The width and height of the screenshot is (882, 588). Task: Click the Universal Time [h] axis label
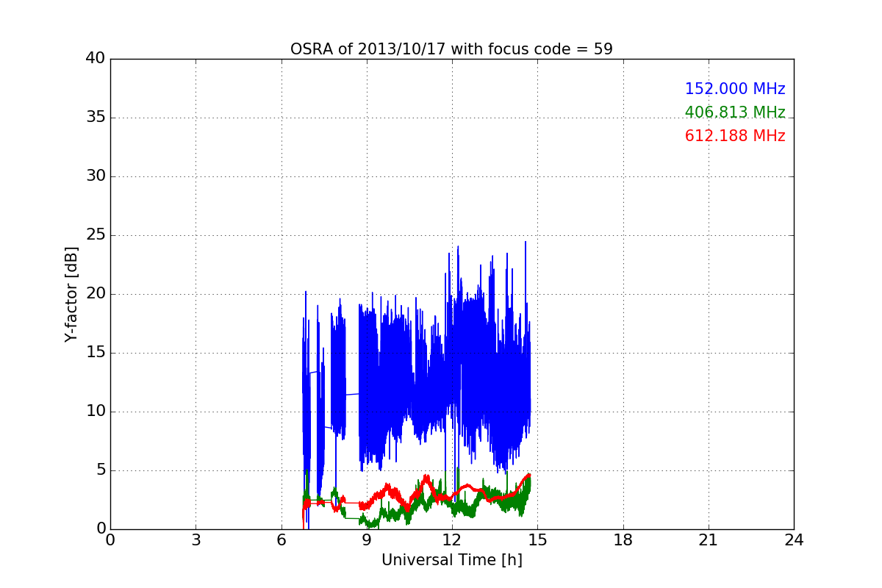point(452,560)
